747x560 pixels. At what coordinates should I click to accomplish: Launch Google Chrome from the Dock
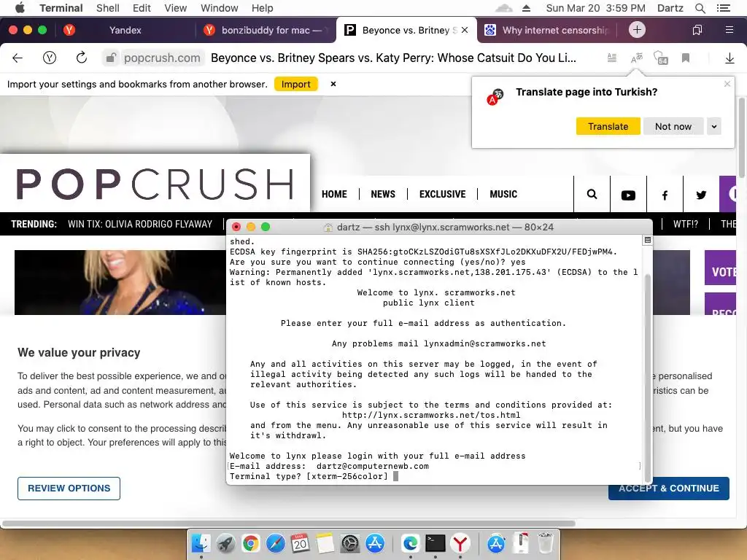pyautogui.click(x=251, y=542)
